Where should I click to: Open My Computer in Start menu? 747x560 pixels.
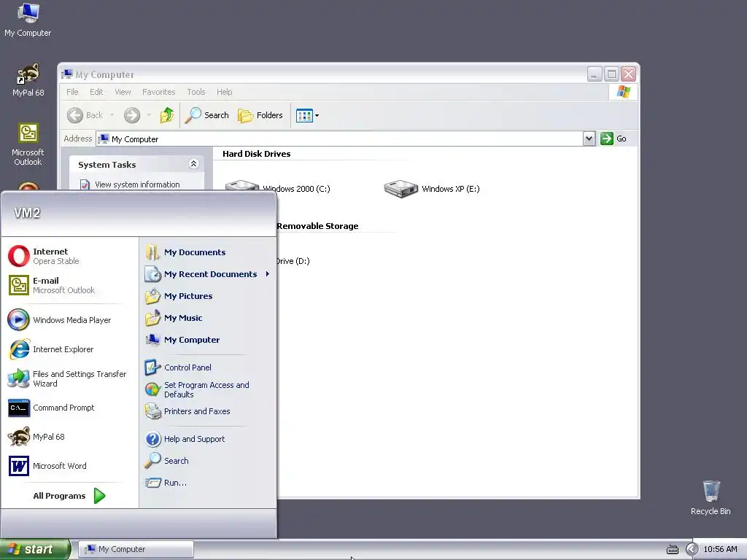click(208, 340)
